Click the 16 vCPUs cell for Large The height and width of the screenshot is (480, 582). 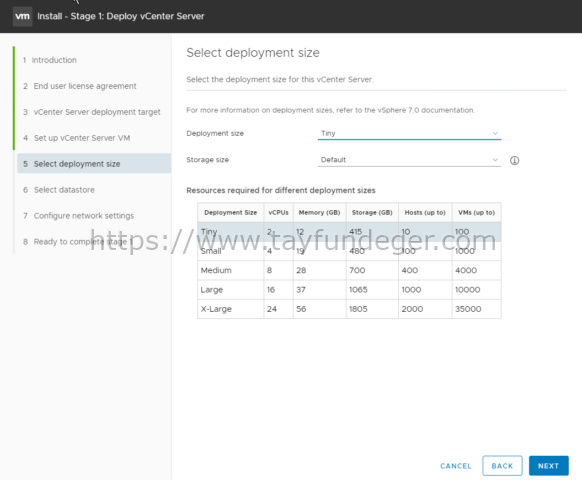[x=278, y=290]
